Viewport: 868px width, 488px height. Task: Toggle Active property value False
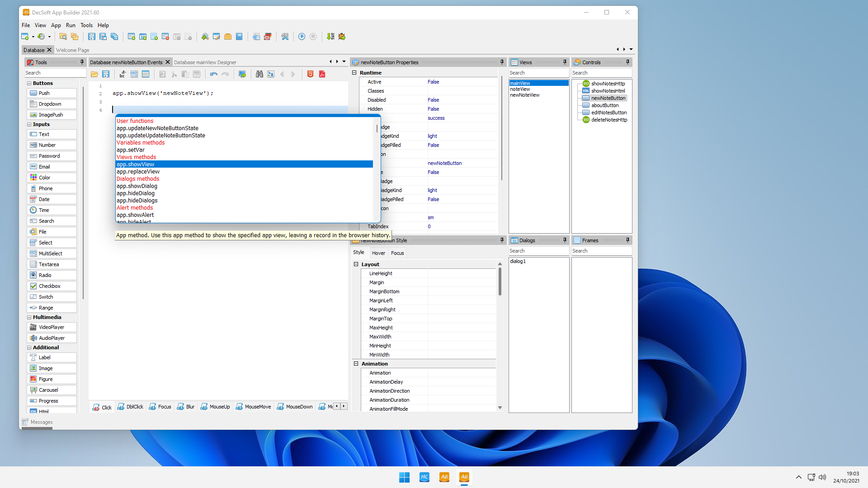click(x=434, y=82)
